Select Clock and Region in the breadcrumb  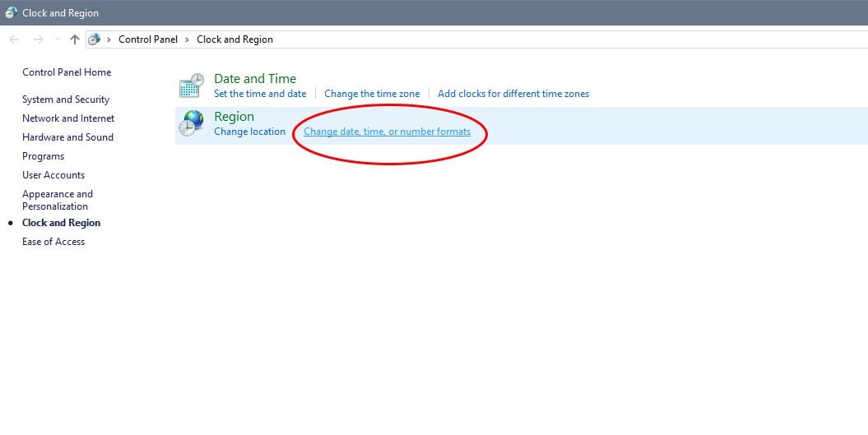tap(234, 39)
